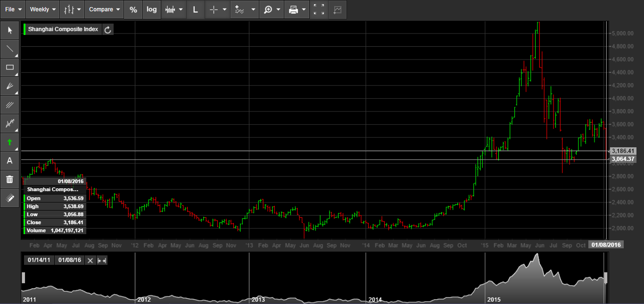Expand the zoom options dropdown arrow
644x304 pixels.
point(279,9)
